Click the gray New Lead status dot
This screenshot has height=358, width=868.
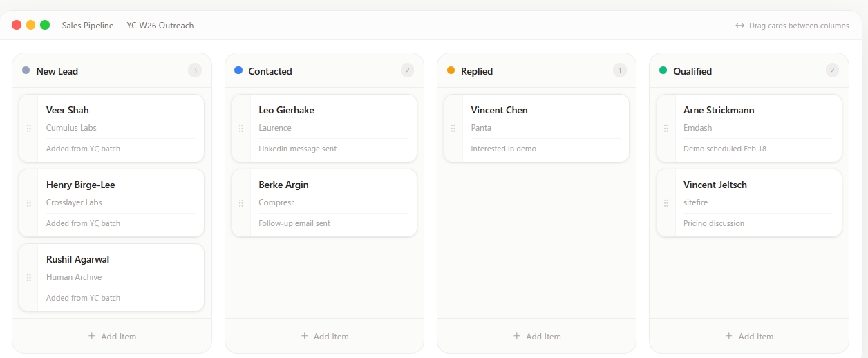click(26, 70)
